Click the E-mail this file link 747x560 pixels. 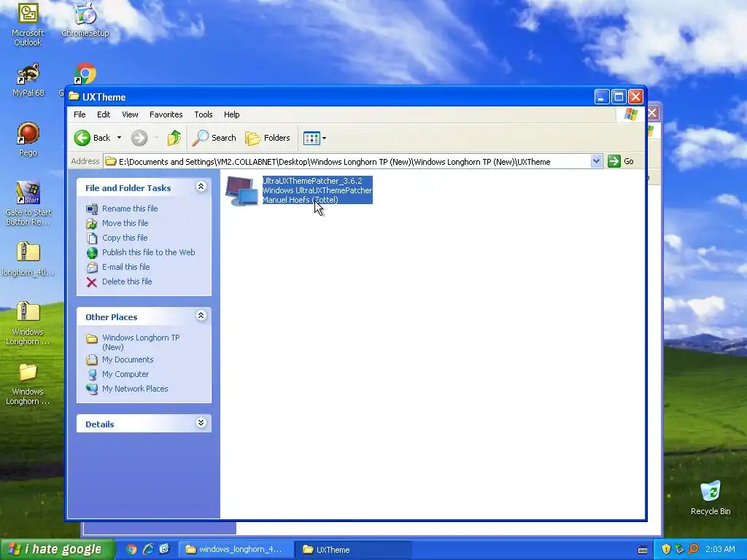click(125, 267)
